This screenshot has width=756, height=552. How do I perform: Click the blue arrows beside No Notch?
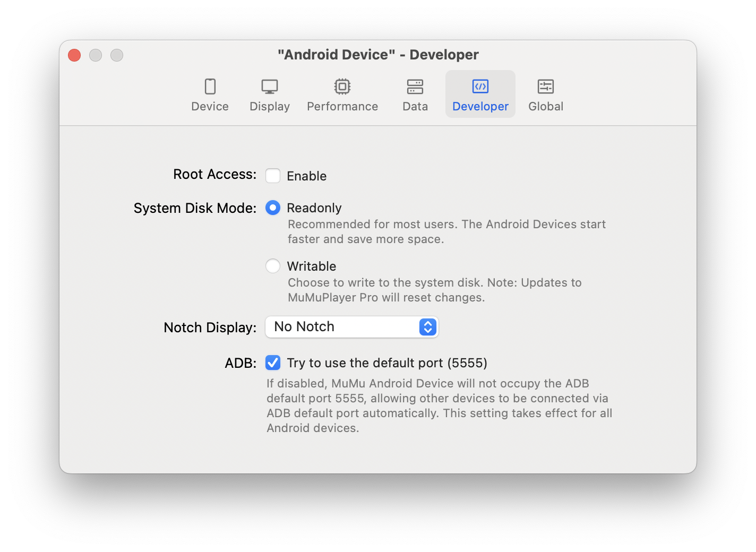click(x=428, y=327)
